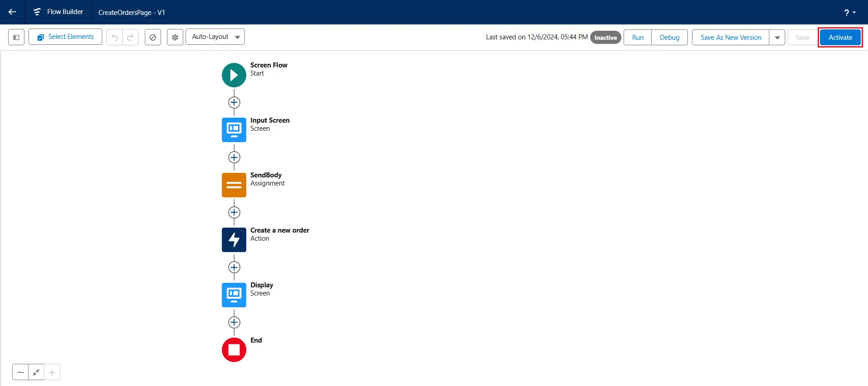Activate the flow
This screenshot has height=386, width=868.
point(840,38)
